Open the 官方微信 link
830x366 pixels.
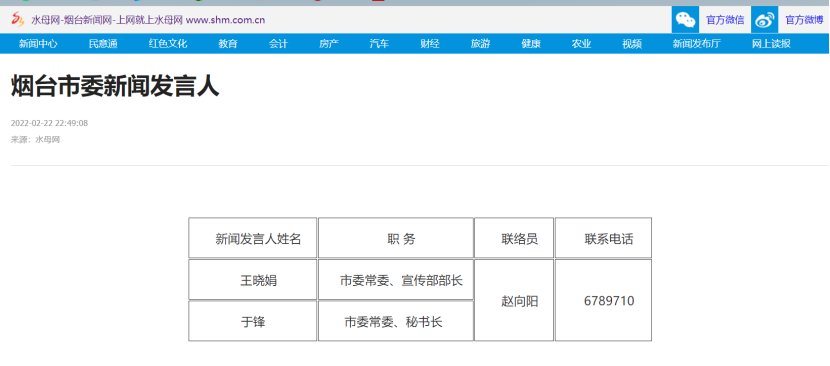pyautogui.click(x=725, y=20)
